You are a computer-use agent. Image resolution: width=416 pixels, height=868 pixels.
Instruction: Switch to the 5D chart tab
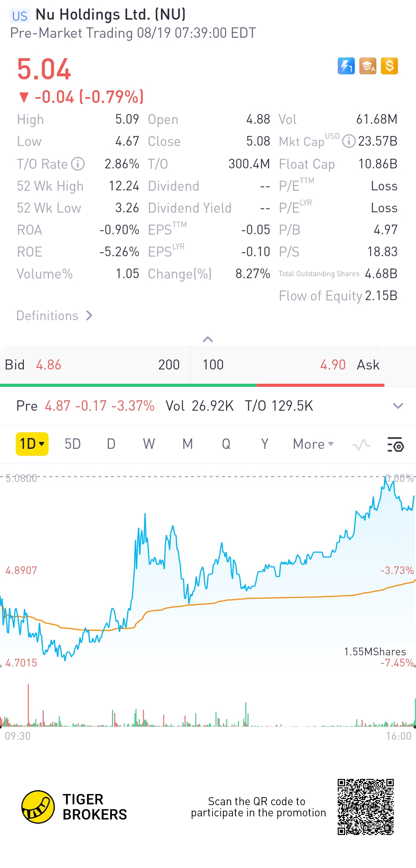click(72, 444)
